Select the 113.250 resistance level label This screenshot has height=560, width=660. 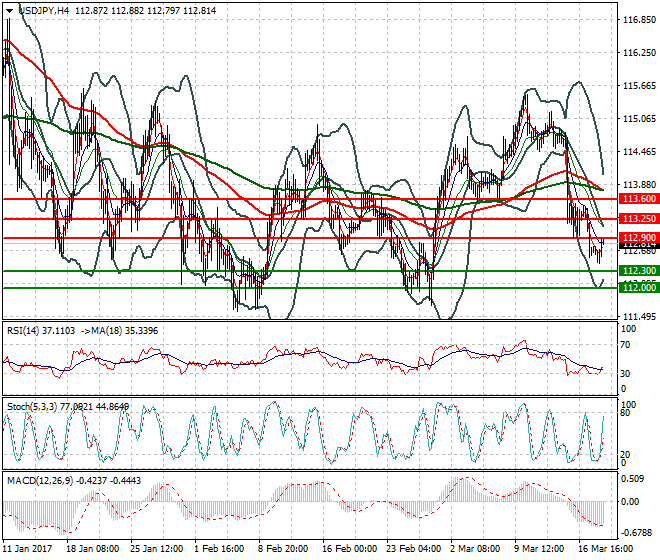pyautogui.click(x=637, y=218)
